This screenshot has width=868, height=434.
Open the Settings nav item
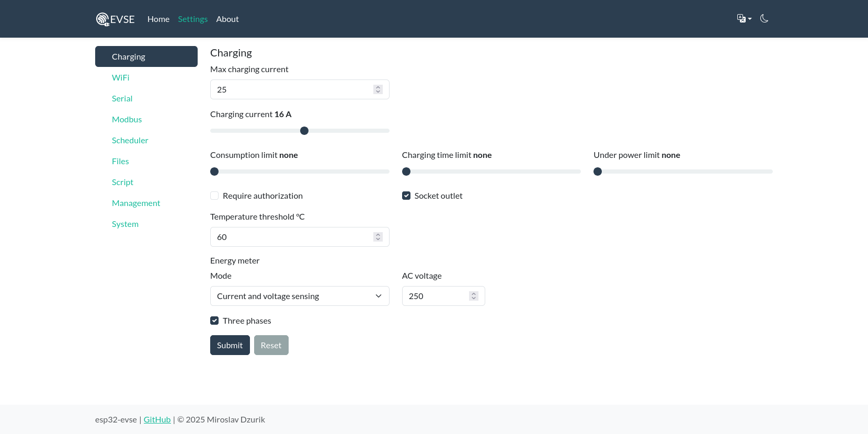(x=192, y=19)
